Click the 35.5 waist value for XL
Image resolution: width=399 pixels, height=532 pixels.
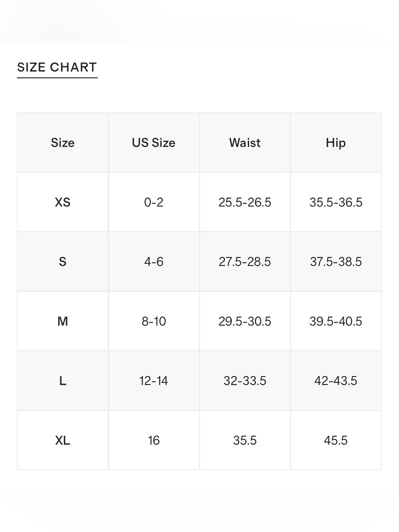(245, 440)
